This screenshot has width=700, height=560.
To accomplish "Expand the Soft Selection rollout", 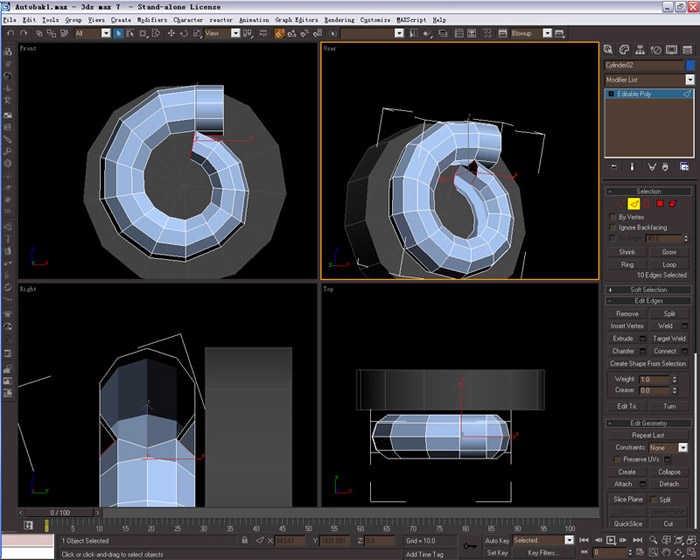I will tap(648, 290).
